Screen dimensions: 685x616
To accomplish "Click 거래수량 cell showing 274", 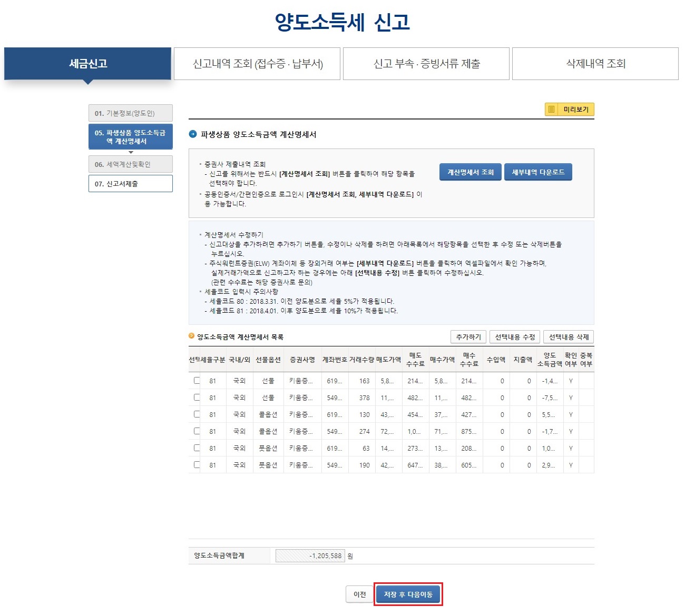I will [x=362, y=431].
